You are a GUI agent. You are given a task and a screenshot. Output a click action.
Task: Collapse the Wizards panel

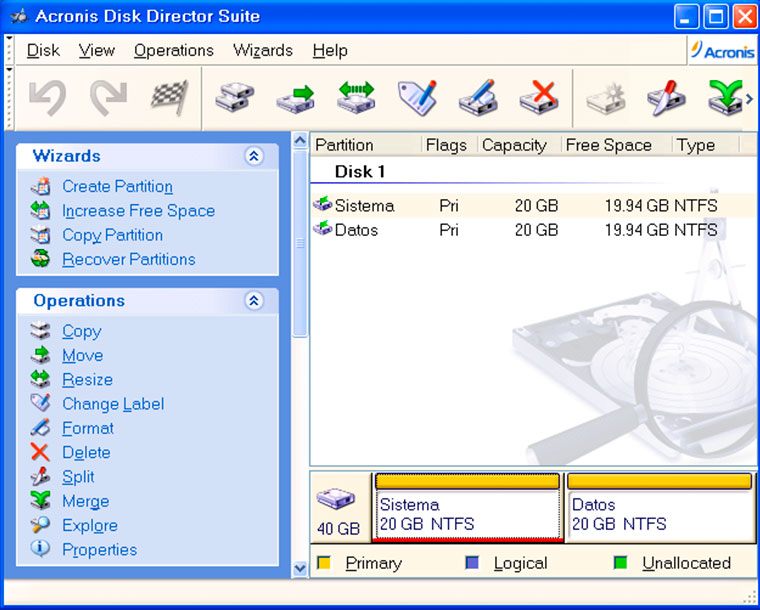point(253,156)
